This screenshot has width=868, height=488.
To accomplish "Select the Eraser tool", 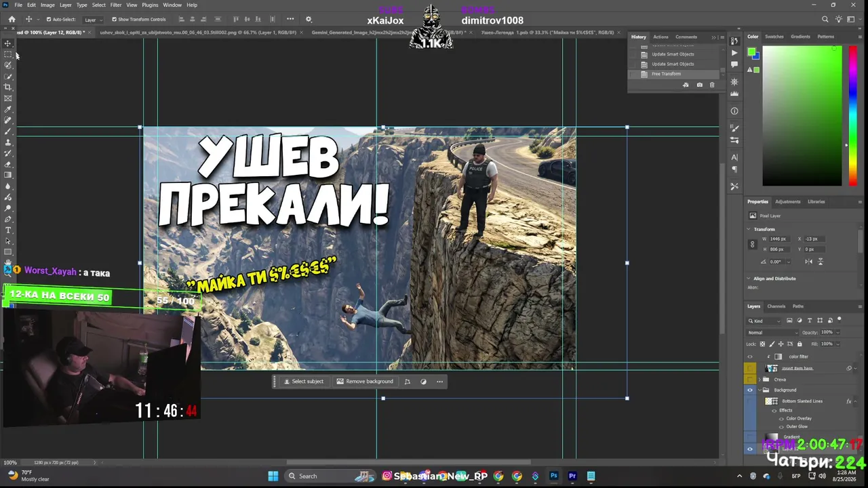I will 8,164.
